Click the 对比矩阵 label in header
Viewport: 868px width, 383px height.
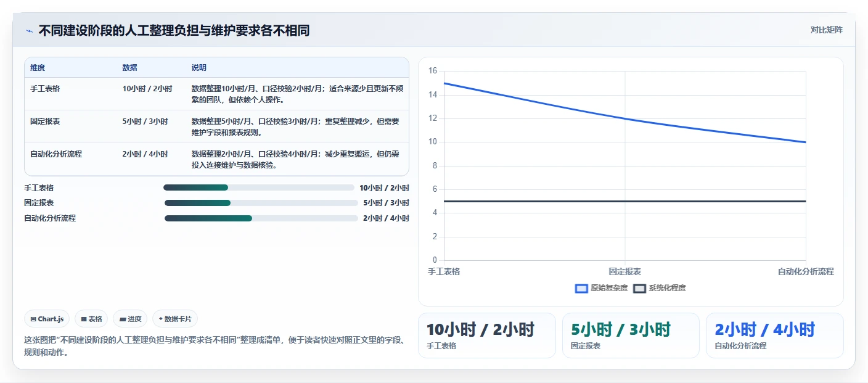826,30
